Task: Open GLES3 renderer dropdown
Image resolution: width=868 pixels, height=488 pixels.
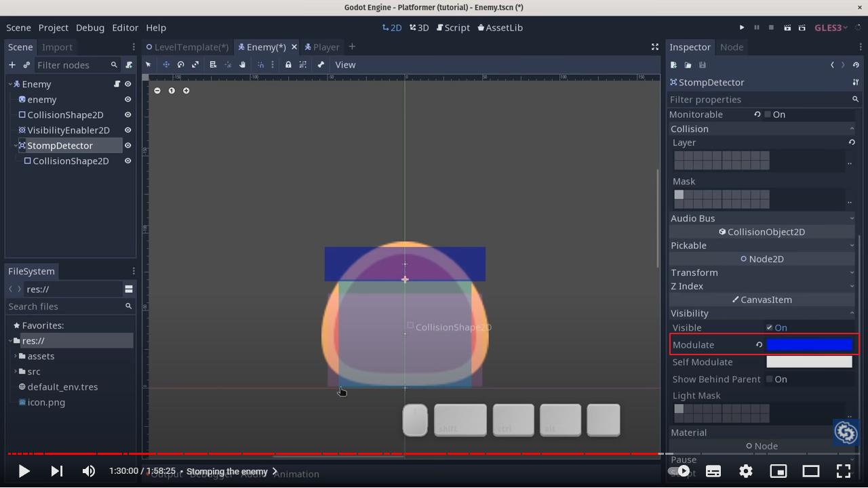Action: [831, 28]
